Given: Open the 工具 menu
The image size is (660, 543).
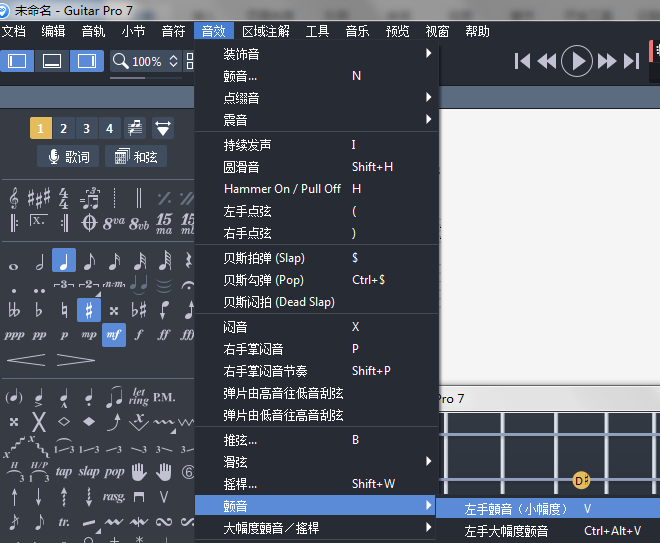Looking at the screenshot, I should pos(317,31).
